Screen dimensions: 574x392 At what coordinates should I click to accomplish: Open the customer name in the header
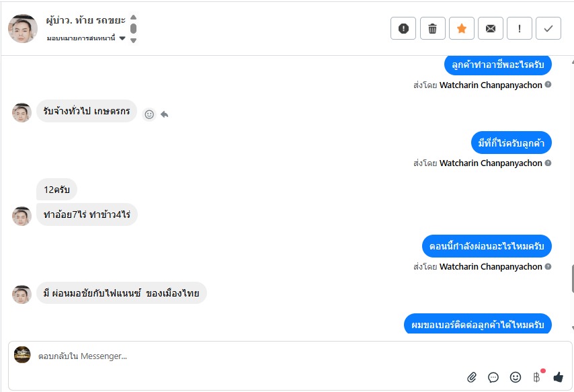(86, 20)
